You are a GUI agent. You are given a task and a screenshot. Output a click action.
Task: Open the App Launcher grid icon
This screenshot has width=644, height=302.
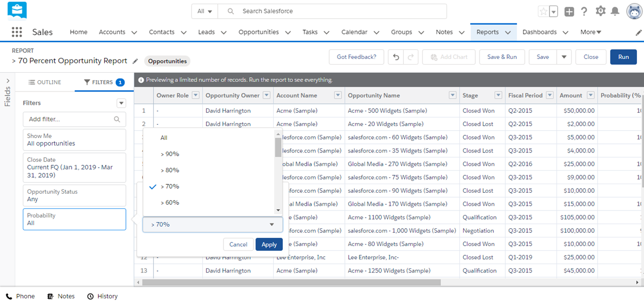pyautogui.click(x=17, y=32)
